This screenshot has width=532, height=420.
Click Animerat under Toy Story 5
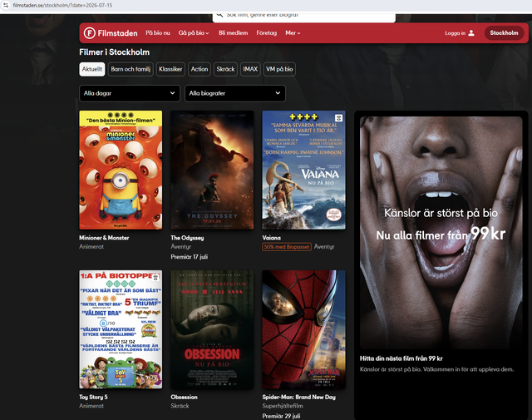[x=91, y=406]
